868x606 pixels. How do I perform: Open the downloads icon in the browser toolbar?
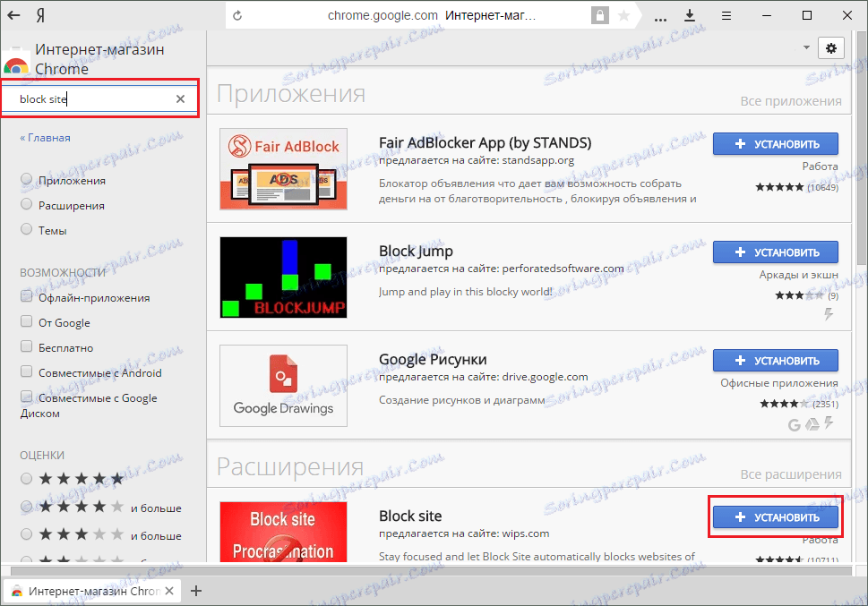(692, 15)
